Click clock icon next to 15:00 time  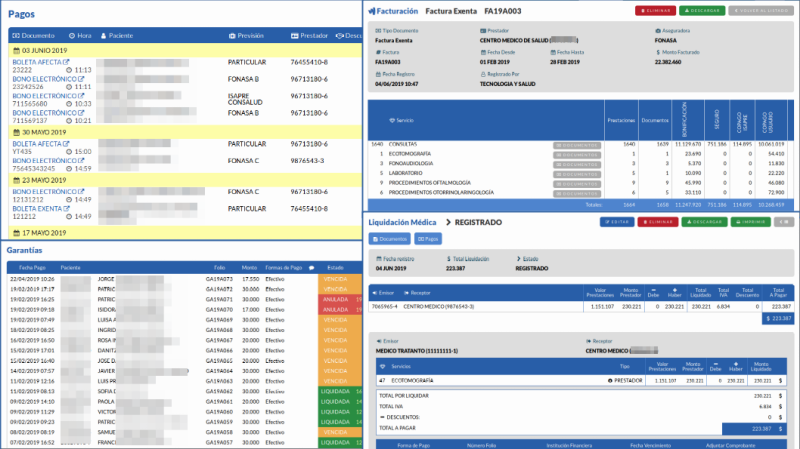pyautogui.click(x=69, y=152)
